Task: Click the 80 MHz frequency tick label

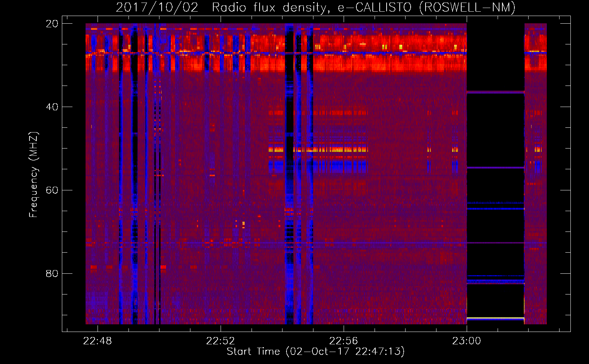Action: click(x=52, y=274)
